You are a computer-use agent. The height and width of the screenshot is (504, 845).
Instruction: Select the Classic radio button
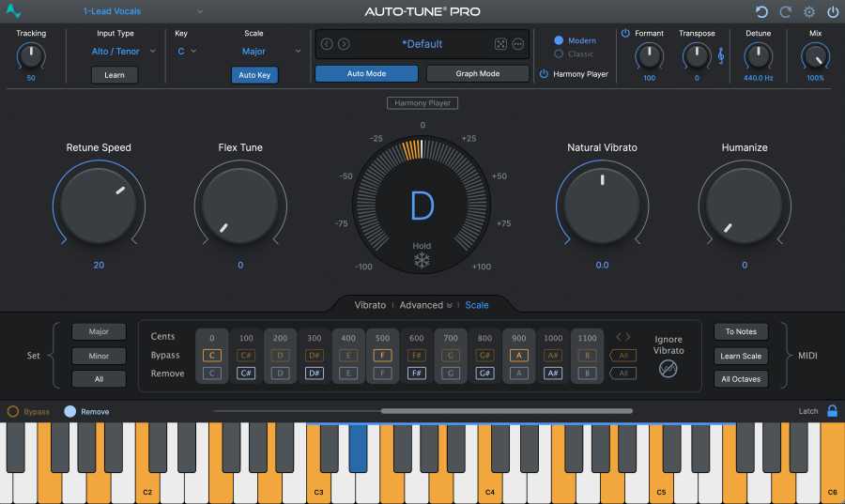tap(559, 53)
